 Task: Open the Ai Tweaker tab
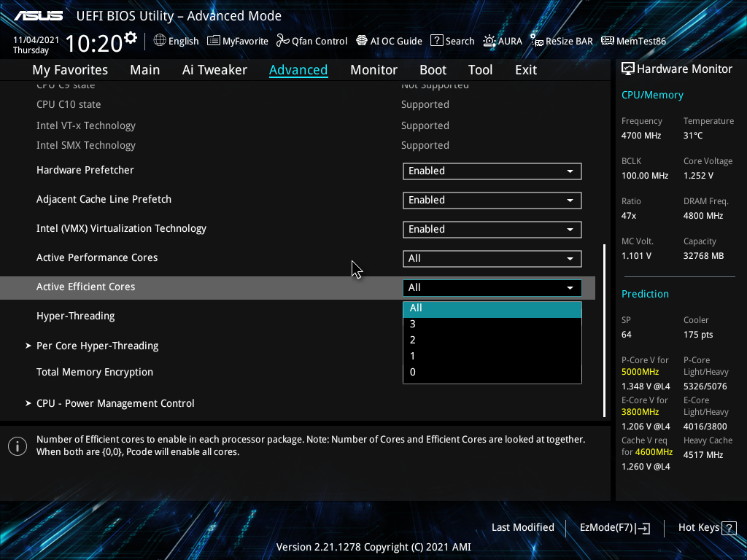214,70
